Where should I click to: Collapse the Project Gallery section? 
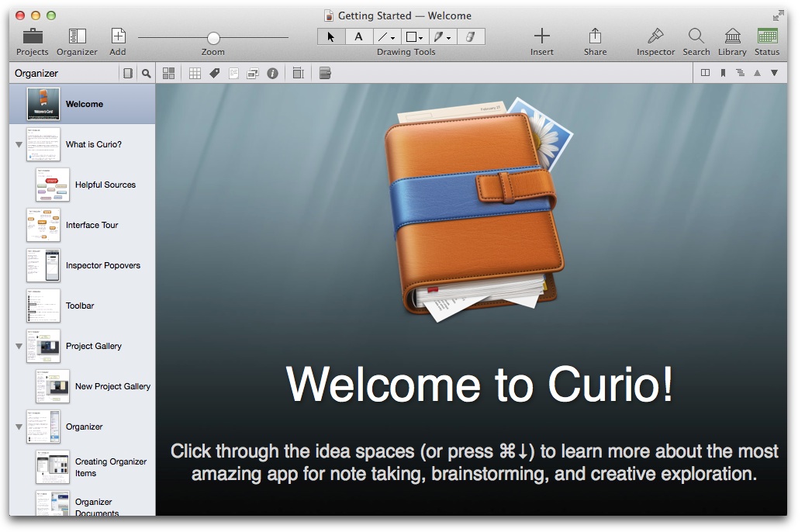[19, 347]
